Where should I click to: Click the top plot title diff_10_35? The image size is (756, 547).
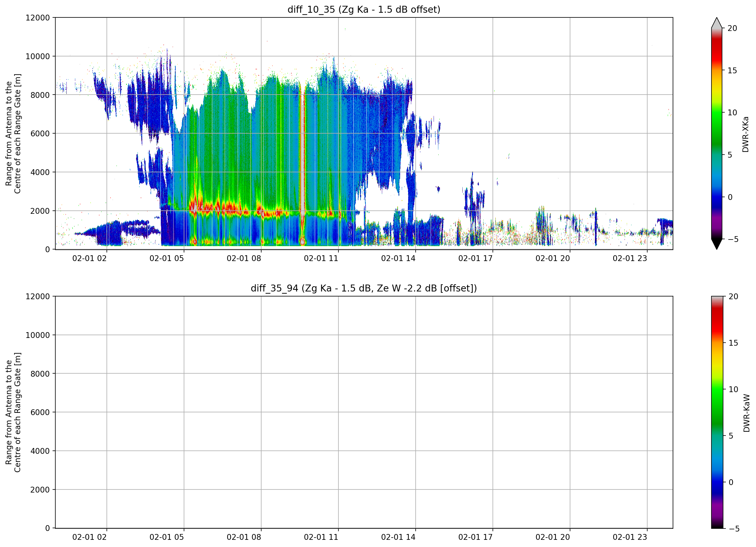364,9
